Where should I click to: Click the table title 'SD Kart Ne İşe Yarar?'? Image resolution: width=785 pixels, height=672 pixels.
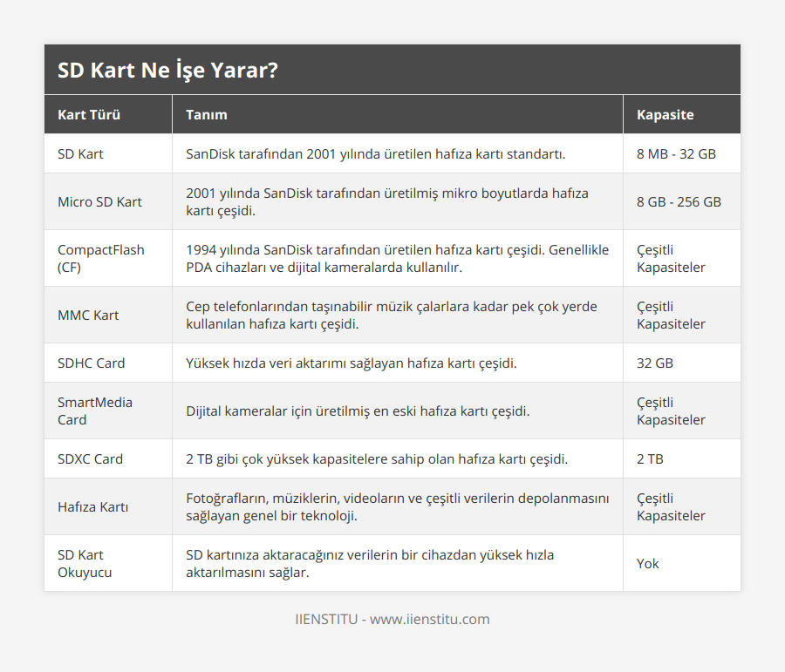[x=167, y=70]
